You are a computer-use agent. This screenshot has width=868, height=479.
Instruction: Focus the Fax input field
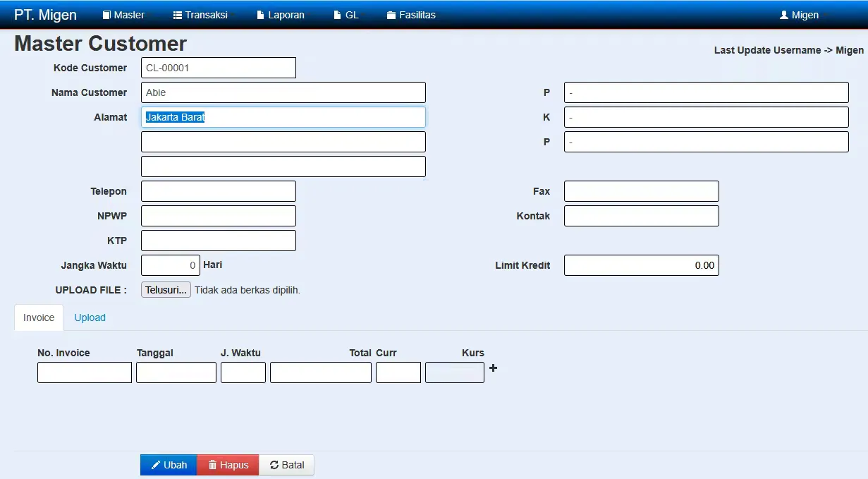[642, 191]
